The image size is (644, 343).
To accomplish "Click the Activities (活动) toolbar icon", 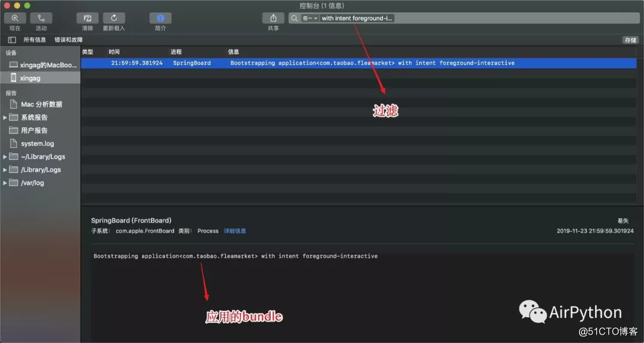I will click(x=41, y=18).
